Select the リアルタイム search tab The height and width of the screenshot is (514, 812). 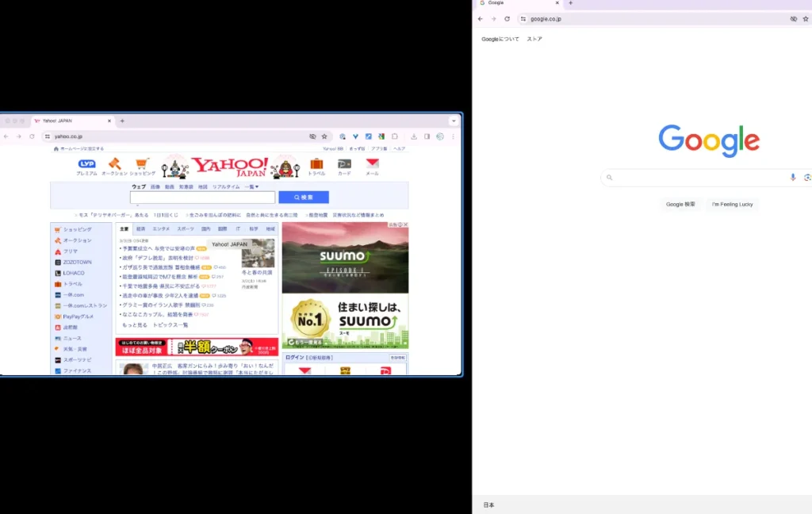click(226, 186)
